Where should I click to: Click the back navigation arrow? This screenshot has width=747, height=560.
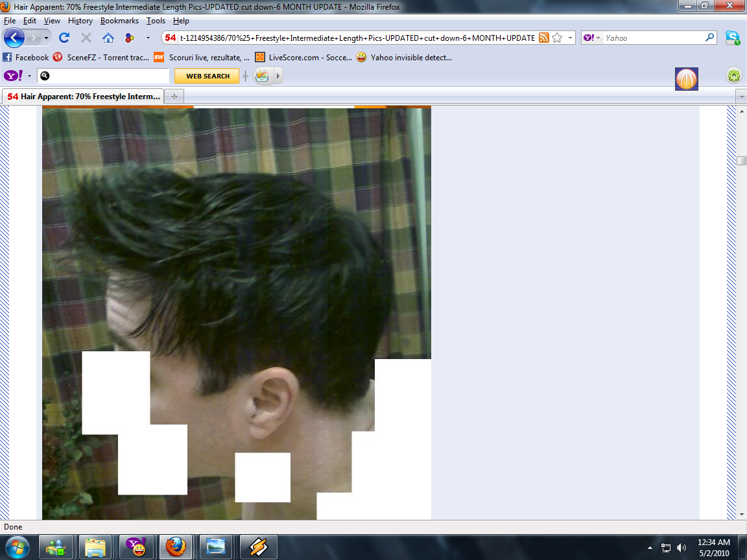(14, 38)
